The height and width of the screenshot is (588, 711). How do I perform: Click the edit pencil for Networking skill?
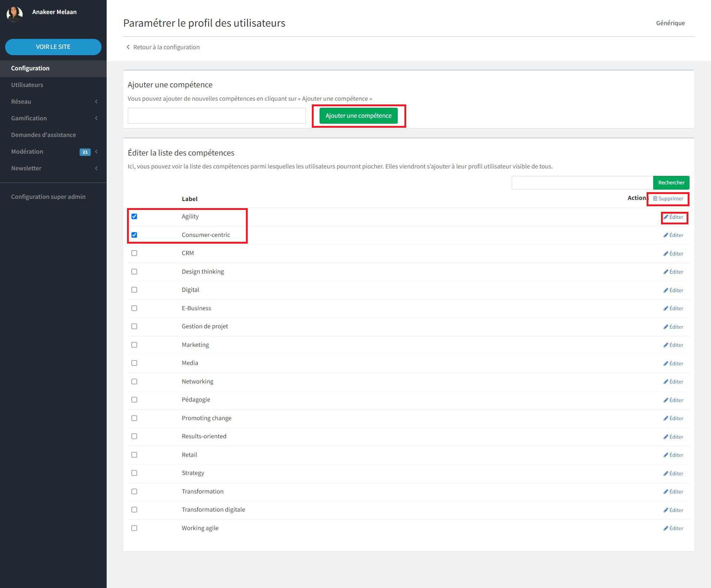666,382
